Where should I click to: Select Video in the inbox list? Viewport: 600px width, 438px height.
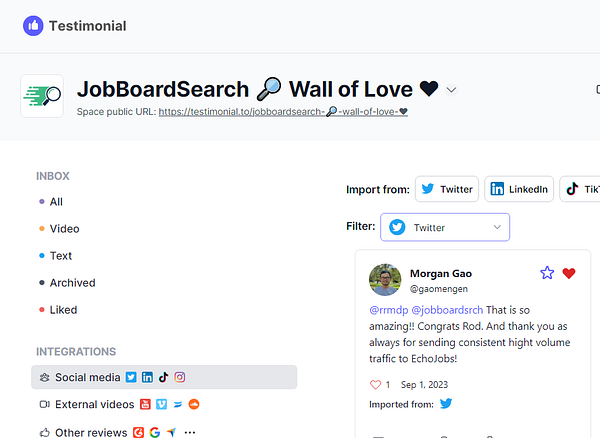pos(64,229)
